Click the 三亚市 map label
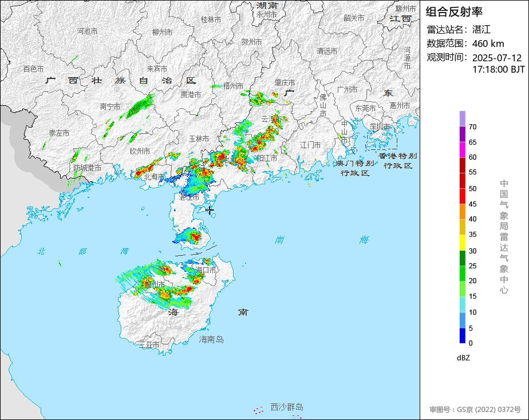Viewport: 529px width, 420px height. click(x=149, y=345)
